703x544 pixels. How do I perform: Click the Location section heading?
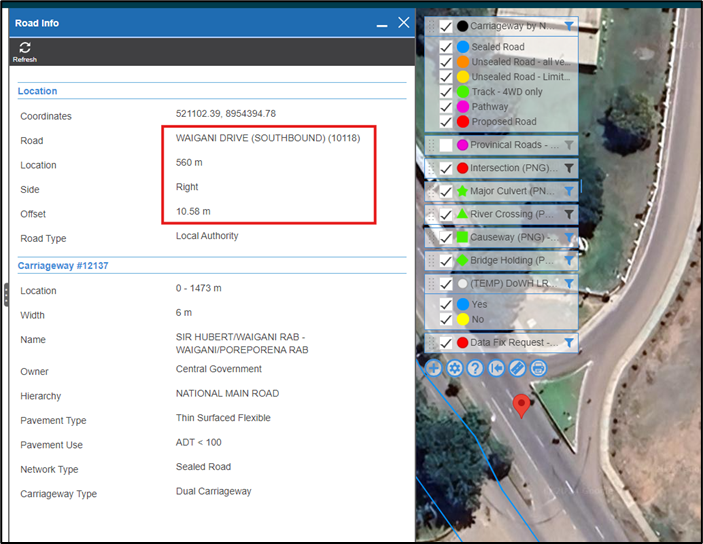(x=37, y=91)
